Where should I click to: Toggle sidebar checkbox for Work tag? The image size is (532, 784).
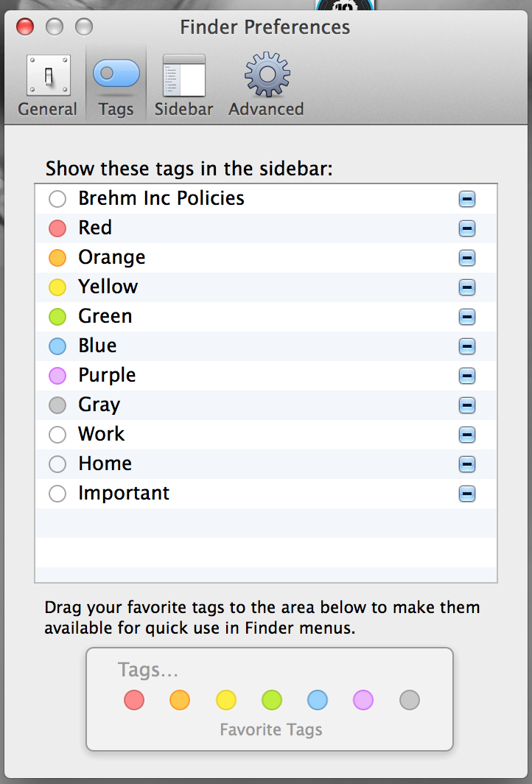466,435
